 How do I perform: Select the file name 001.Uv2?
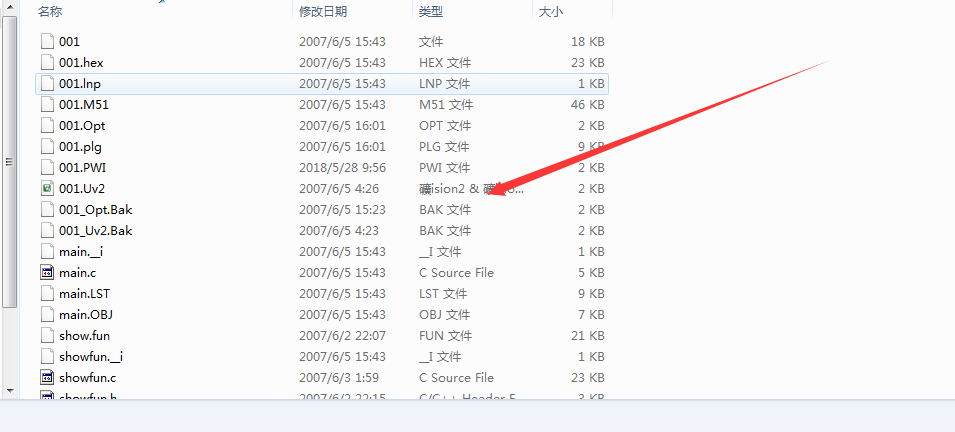(82, 188)
